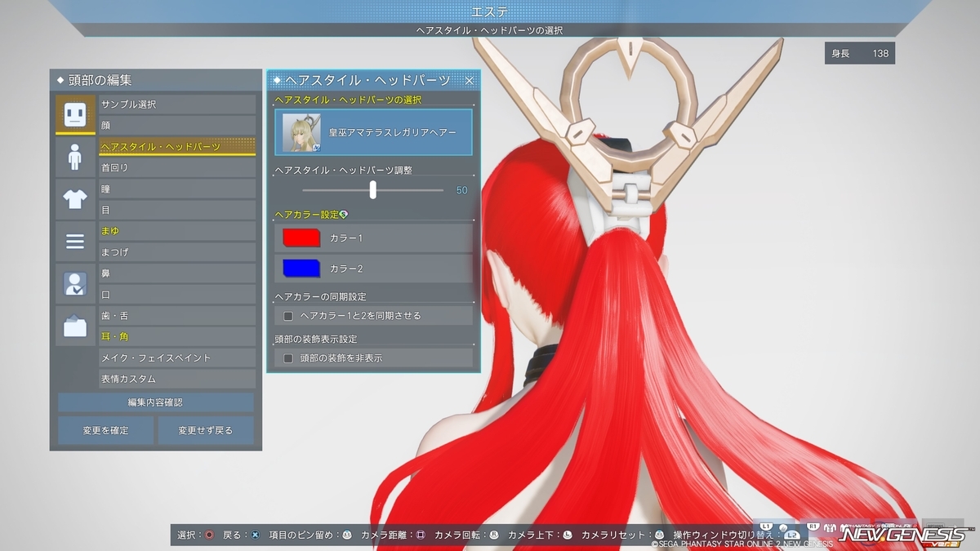The image size is (980, 551).
Task: Click the 変更を確定 button
Action: (105, 430)
